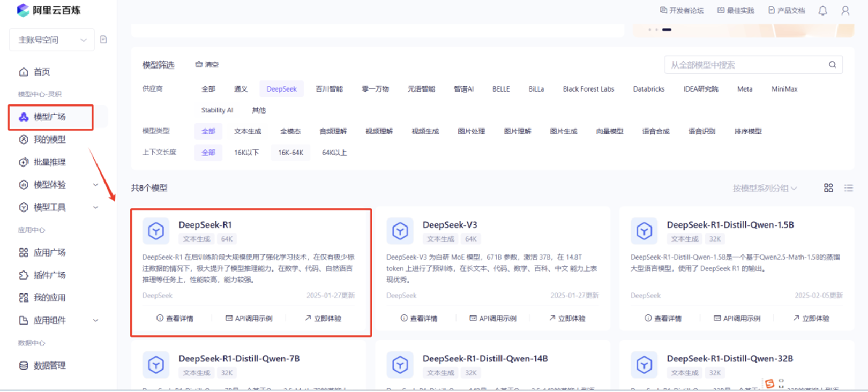Viewport: 868px width, 392px height.
Task: Filter suppliers by Stability AI
Action: click(x=217, y=110)
